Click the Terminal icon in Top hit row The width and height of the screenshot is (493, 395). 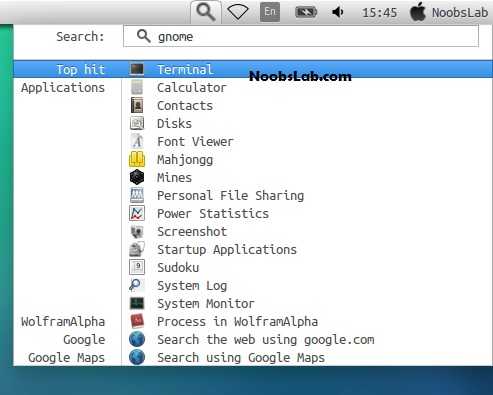137,69
